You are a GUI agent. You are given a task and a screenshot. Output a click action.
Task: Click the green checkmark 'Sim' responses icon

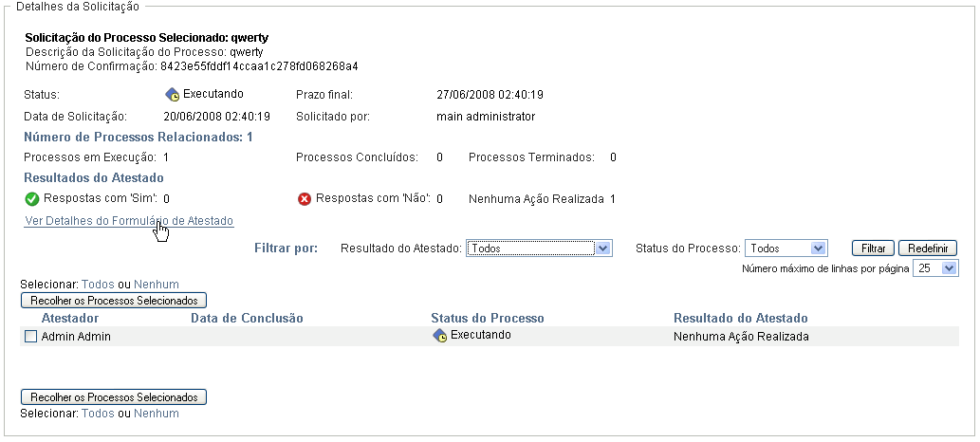(x=32, y=199)
